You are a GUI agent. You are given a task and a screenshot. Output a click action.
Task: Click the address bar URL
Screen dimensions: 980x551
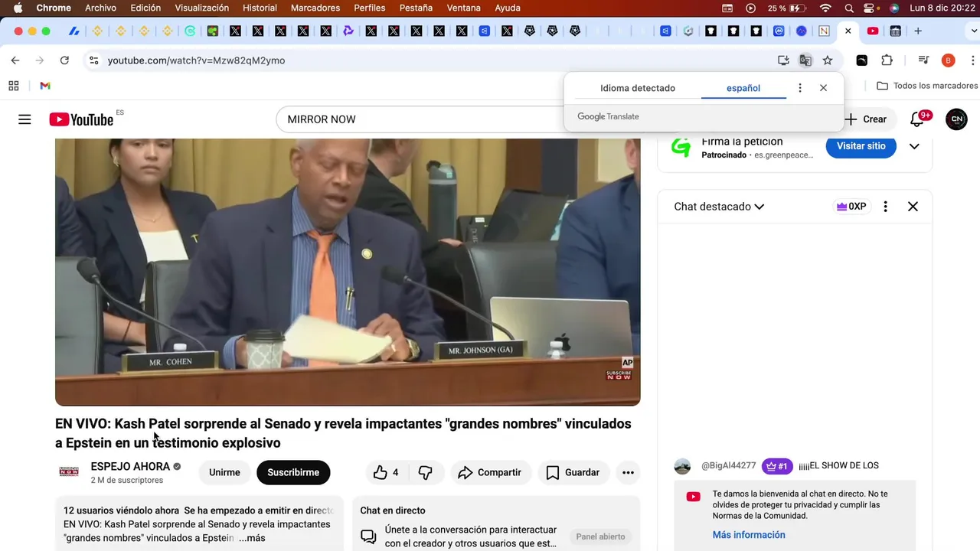tap(196, 60)
